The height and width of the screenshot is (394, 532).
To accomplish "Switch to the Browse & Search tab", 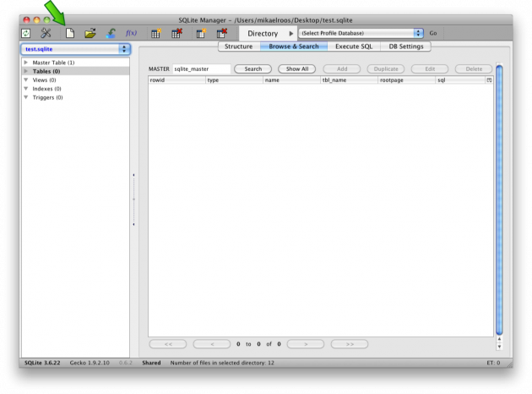I will point(294,47).
